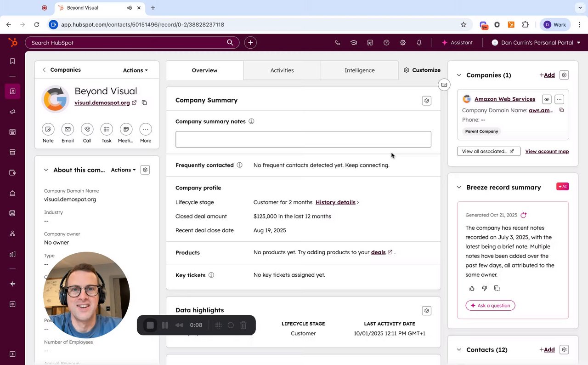This screenshot has width=588, height=365.
Task: Expand the left navigation sidebar
Action: click(x=12, y=354)
